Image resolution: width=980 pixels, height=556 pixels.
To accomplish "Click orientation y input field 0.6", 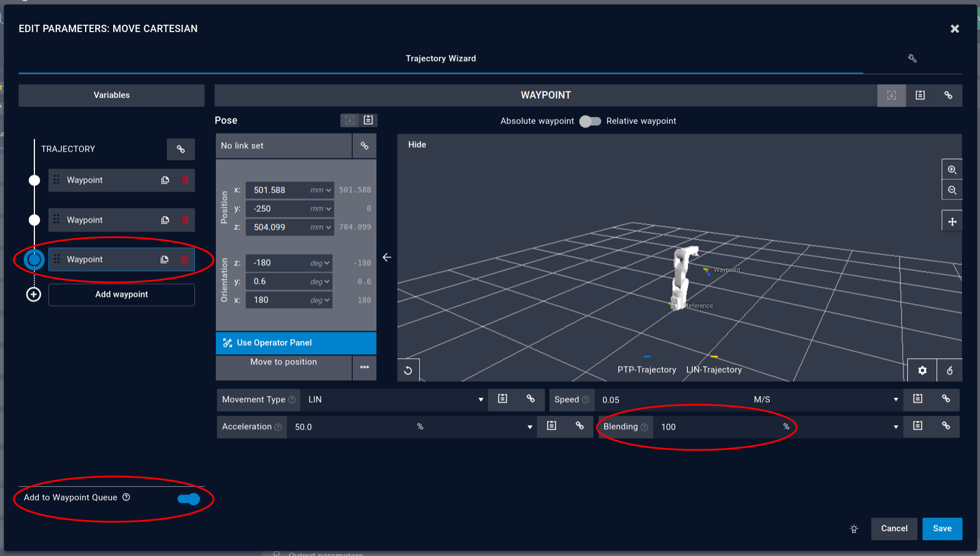I will coord(278,282).
